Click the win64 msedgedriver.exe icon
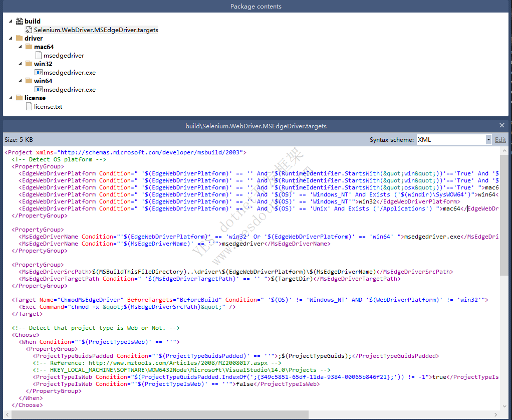Image resolution: width=512 pixels, height=420 pixels. (x=39, y=89)
